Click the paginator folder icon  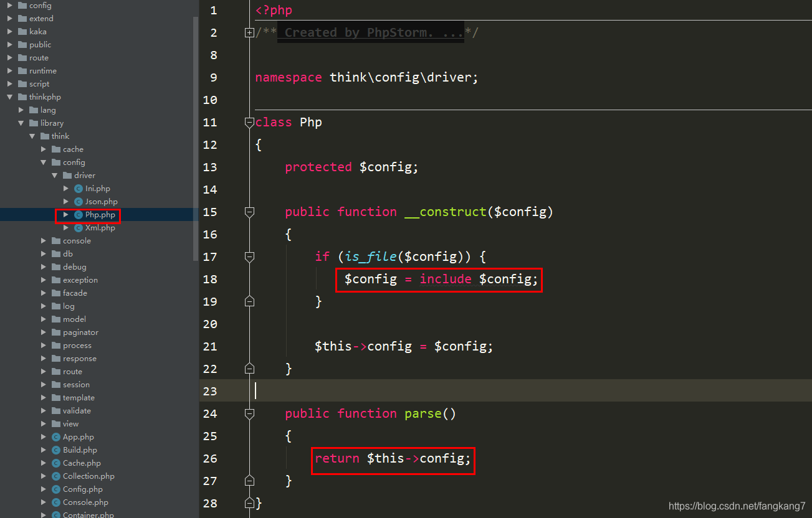55,332
